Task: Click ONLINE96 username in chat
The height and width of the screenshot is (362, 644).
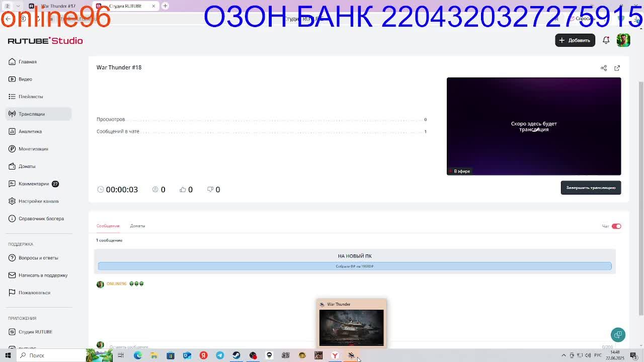Action: pos(116,284)
